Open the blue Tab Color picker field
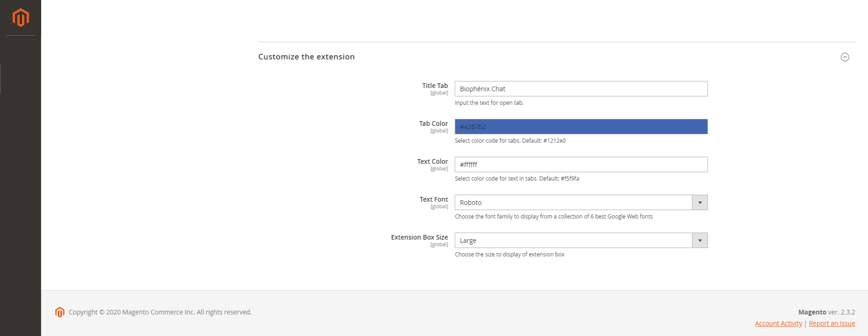Viewport: 868px width, 336px height. coord(581,127)
